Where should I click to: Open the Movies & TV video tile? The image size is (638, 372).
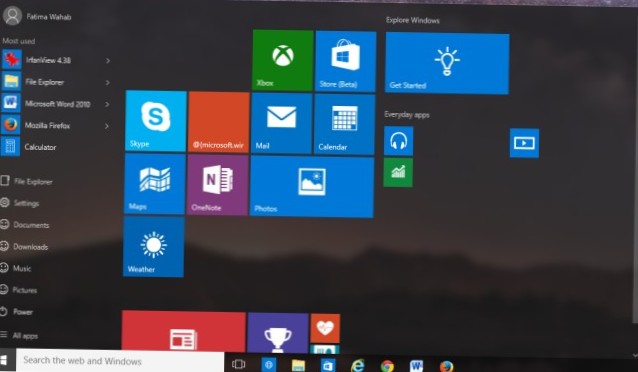[x=524, y=143]
